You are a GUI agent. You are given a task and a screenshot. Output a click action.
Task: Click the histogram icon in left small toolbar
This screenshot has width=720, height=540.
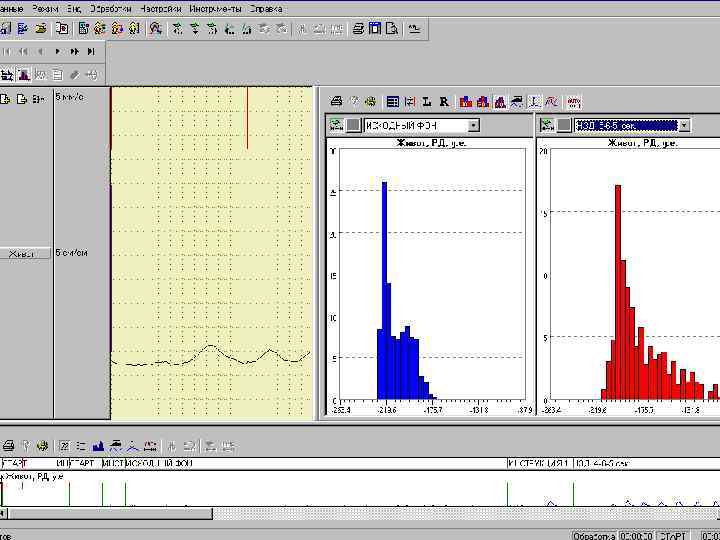pyautogui.click(x=24, y=75)
